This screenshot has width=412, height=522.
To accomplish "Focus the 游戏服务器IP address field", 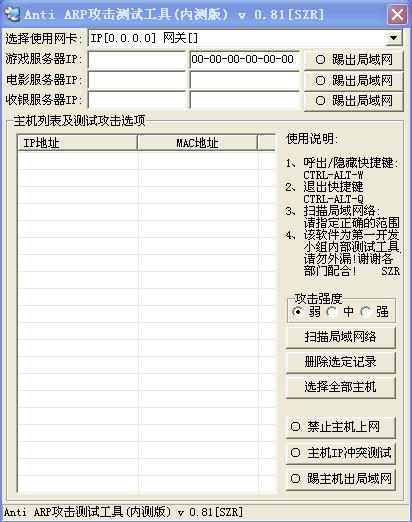I will pos(136,60).
